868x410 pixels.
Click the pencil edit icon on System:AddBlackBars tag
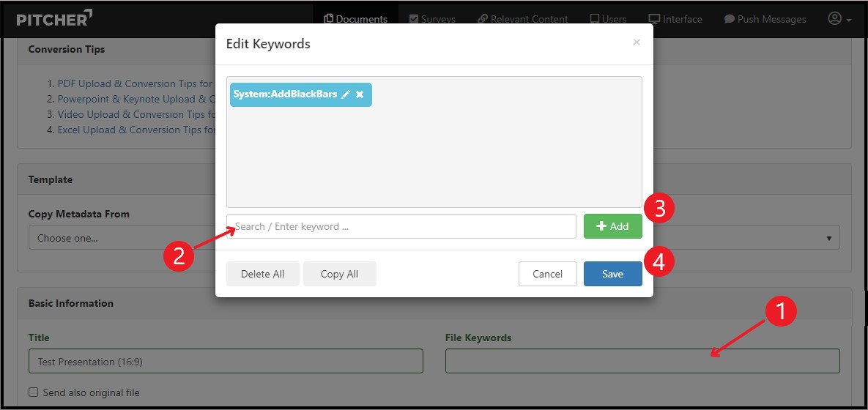tap(346, 94)
